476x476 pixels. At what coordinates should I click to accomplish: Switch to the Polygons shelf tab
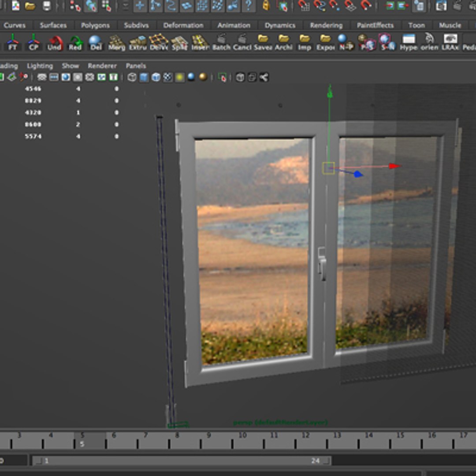[x=95, y=25]
